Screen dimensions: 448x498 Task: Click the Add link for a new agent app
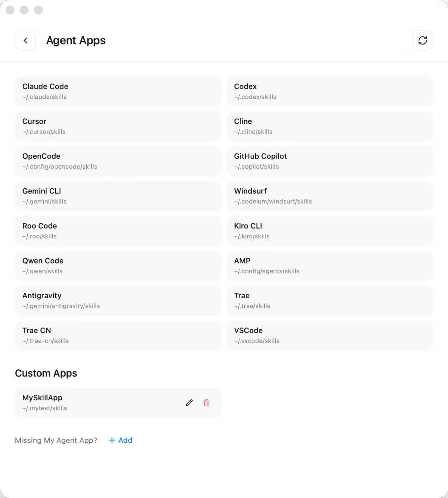[x=120, y=440]
